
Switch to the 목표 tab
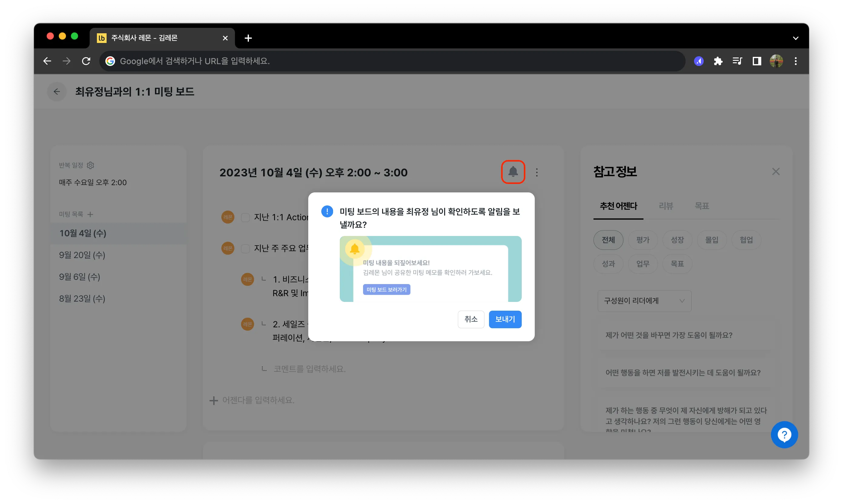click(x=702, y=206)
